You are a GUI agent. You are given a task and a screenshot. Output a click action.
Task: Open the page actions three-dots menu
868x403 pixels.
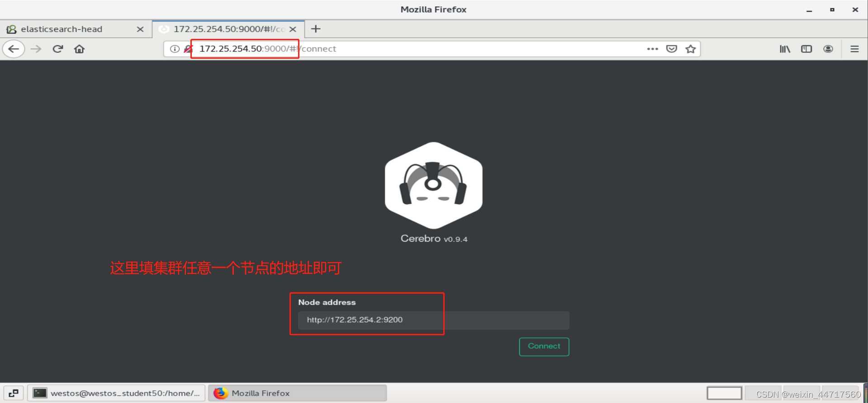point(652,49)
